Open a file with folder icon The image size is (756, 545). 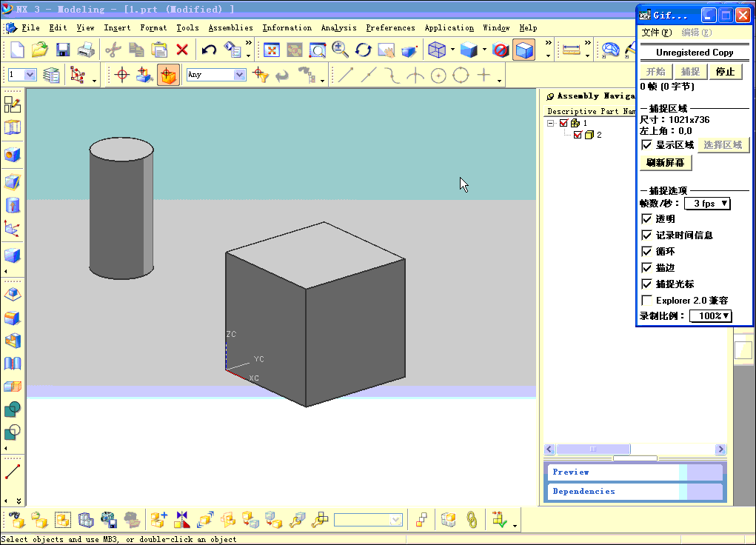tap(40, 50)
